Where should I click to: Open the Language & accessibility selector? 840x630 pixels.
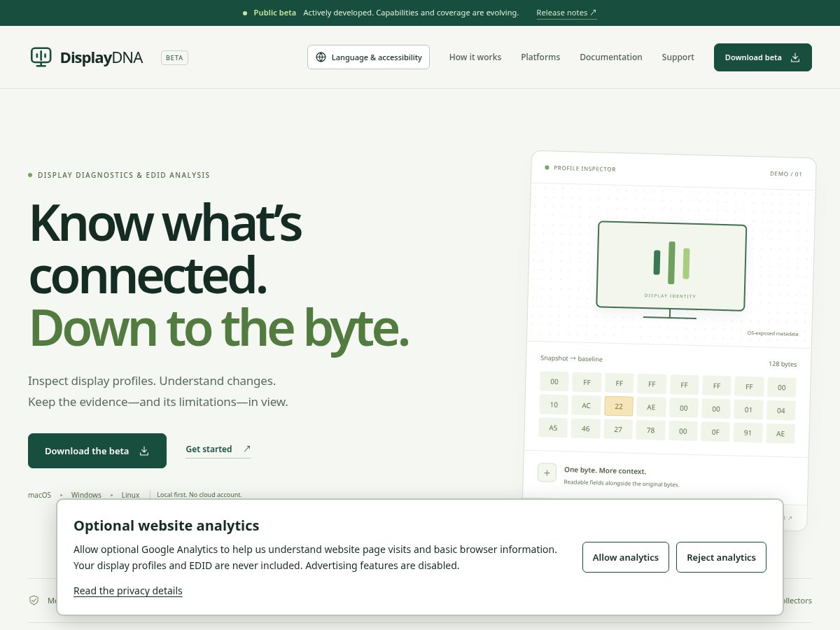368,57
